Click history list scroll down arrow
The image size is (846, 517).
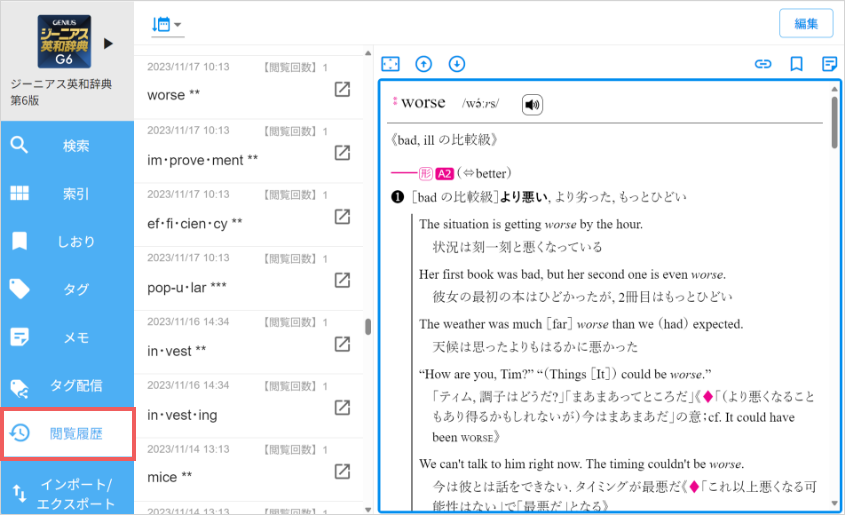coord(368,509)
